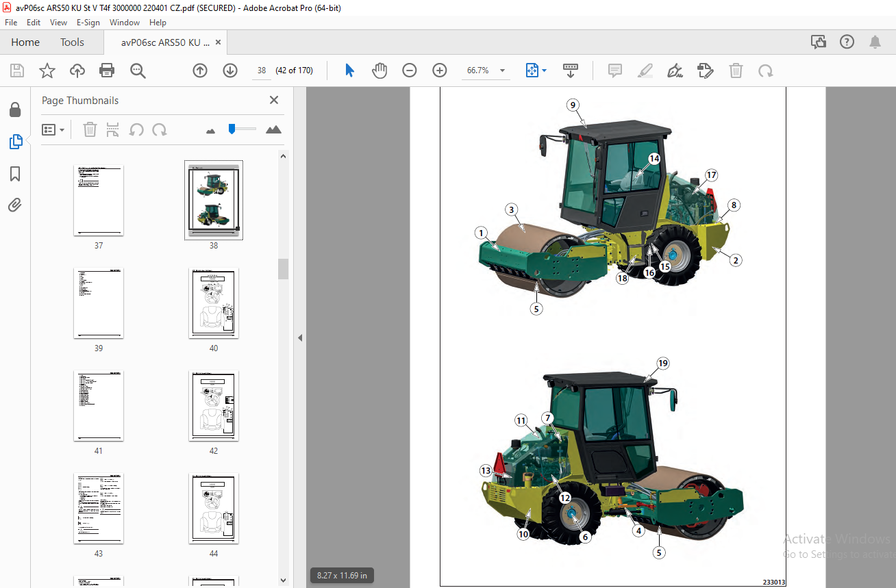This screenshot has height=588, width=896.
Task: Open the sign document pen icon
Action: pyautogui.click(x=675, y=71)
